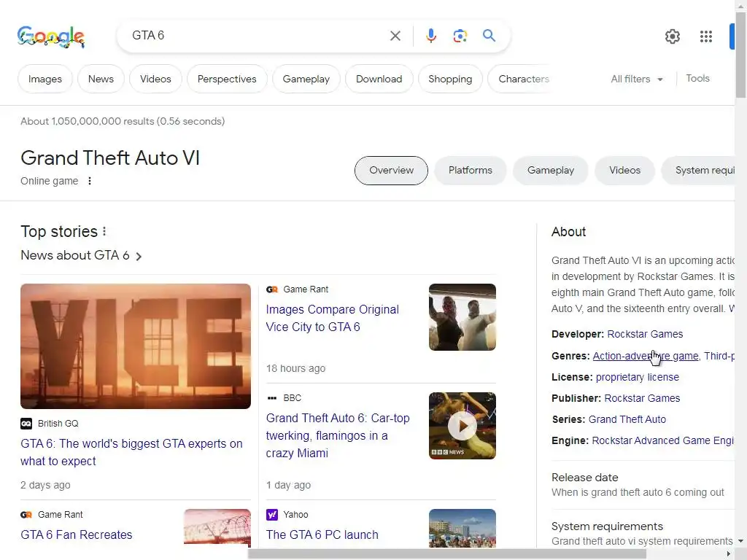The height and width of the screenshot is (560, 747).
Task: Open Action-adventure game genre link
Action: point(646,356)
